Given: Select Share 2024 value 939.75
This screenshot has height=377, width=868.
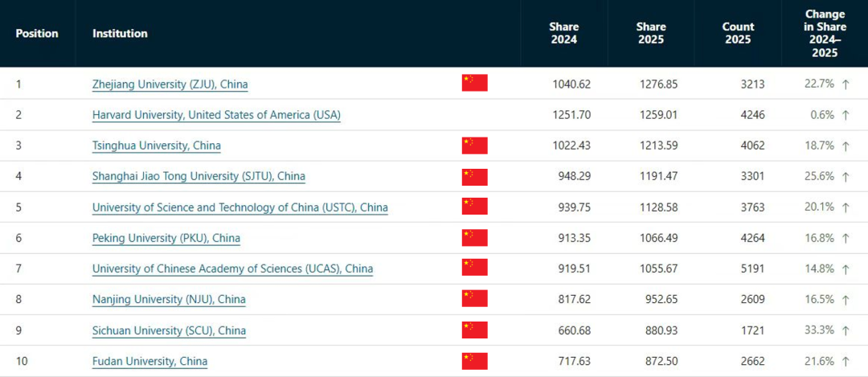Looking at the screenshot, I should pyautogui.click(x=575, y=207).
